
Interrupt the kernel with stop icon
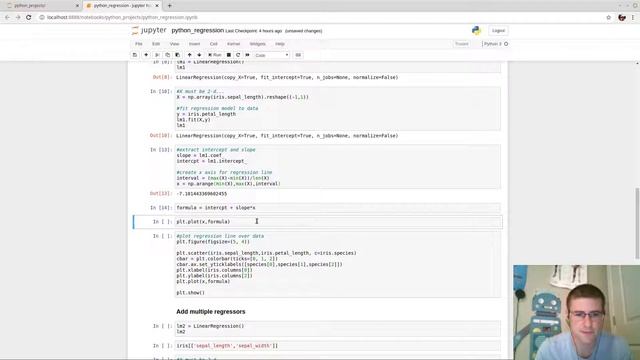(229, 55)
